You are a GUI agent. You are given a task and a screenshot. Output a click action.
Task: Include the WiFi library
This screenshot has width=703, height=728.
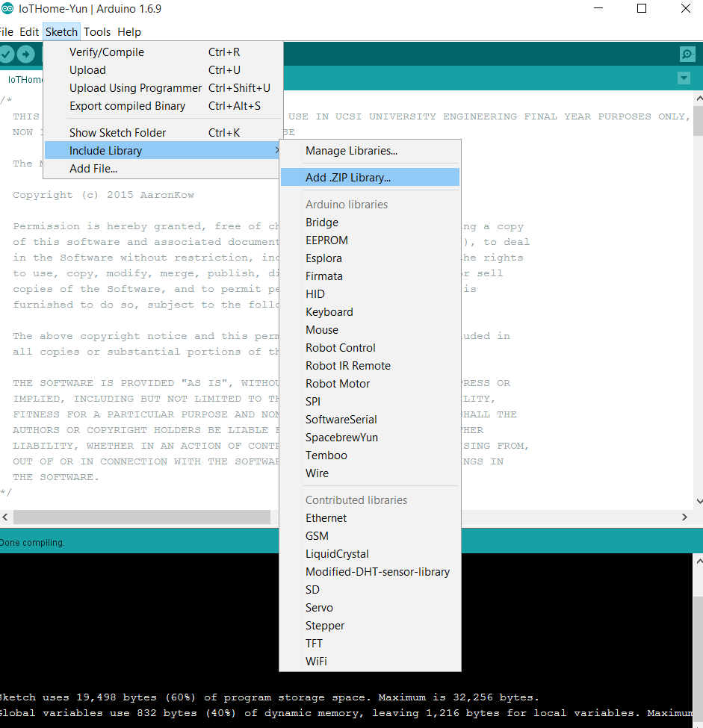370,661
